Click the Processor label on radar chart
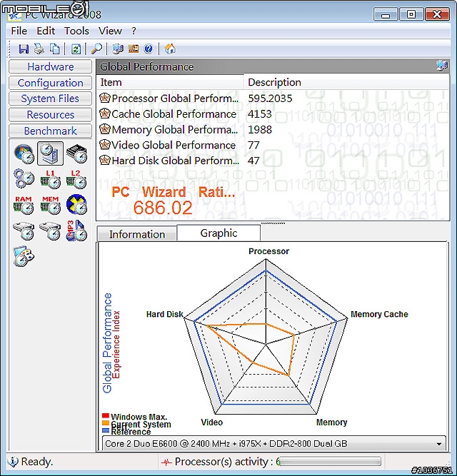This screenshot has width=457, height=476. pyautogui.click(x=268, y=251)
